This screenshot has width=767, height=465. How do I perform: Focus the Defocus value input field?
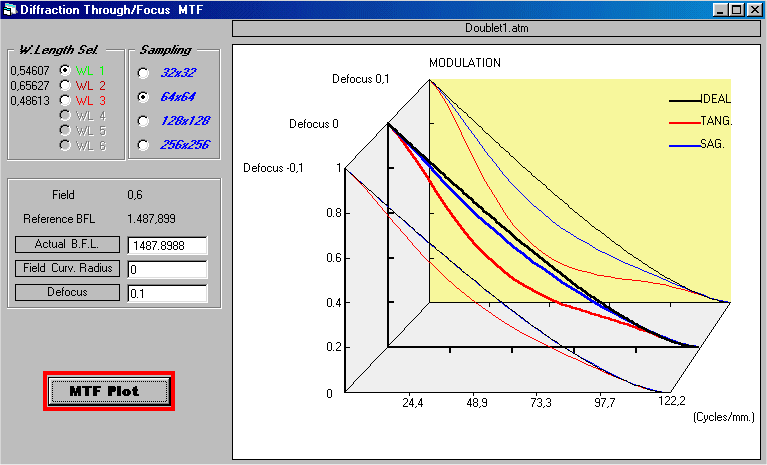[x=167, y=293]
